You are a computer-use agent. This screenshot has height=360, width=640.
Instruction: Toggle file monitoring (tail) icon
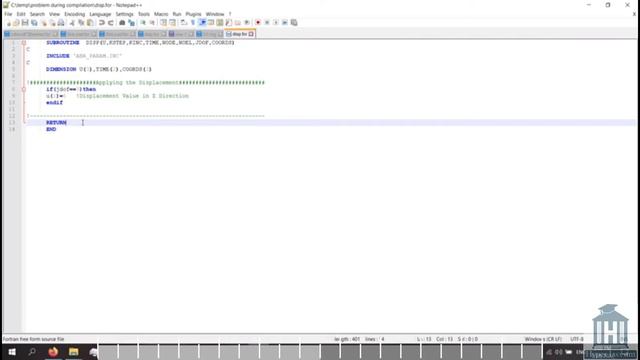click(247, 23)
